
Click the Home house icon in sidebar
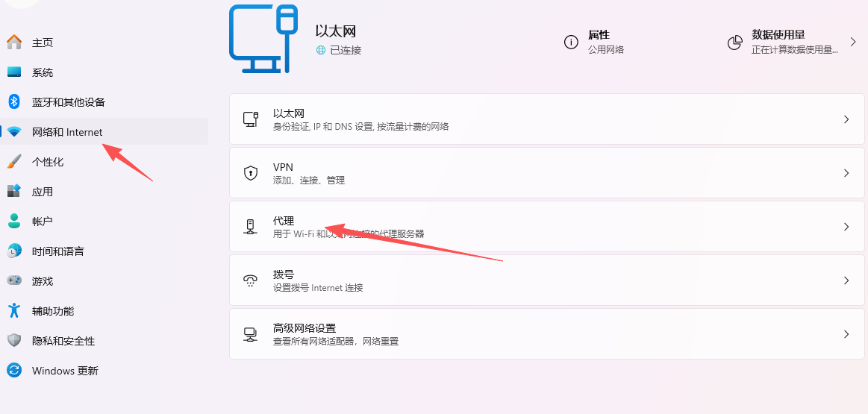[x=14, y=42]
